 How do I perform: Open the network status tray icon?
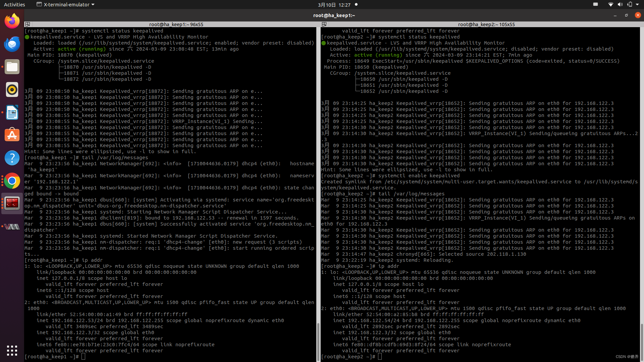610,5
